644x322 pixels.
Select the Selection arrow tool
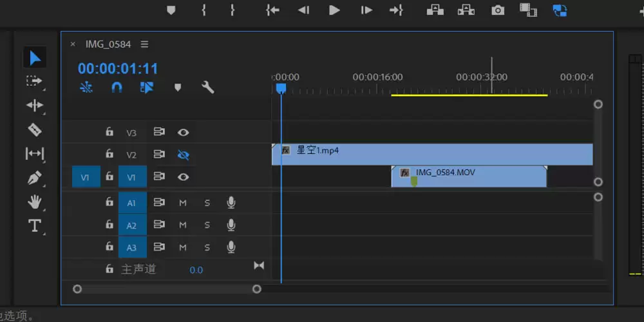35,58
